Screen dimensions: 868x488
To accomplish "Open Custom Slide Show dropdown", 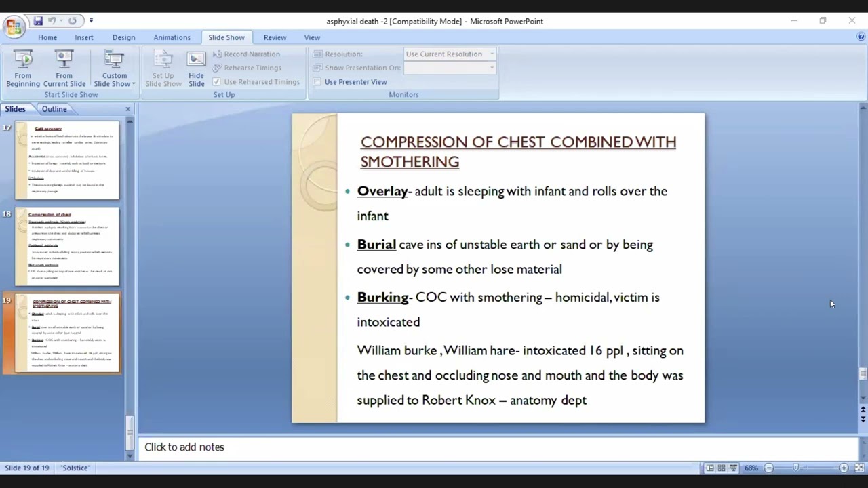I will [x=115, y=68].
